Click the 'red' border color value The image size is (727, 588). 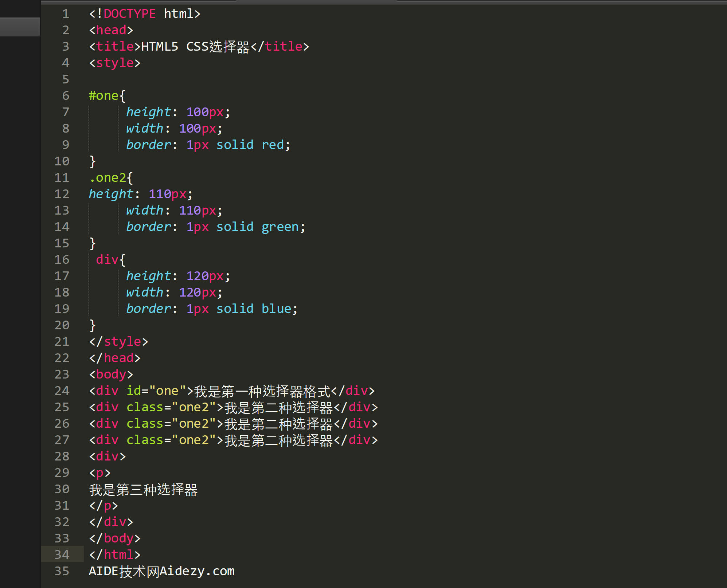(272, 145)
